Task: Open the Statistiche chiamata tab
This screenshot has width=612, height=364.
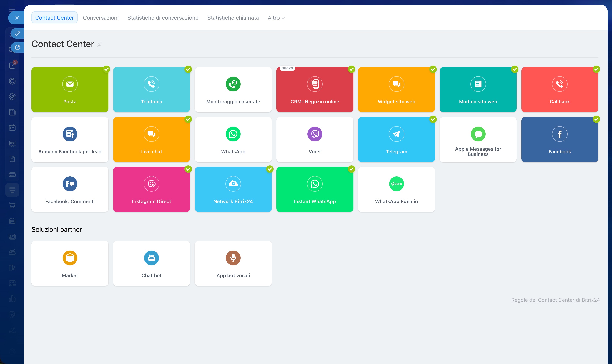Action: tap(233, 18)
